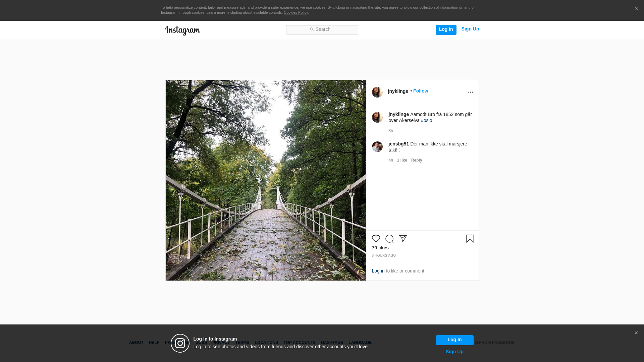644x362 pixels.
Task: Open the LOCATIONS footer link
Action: 266,343
